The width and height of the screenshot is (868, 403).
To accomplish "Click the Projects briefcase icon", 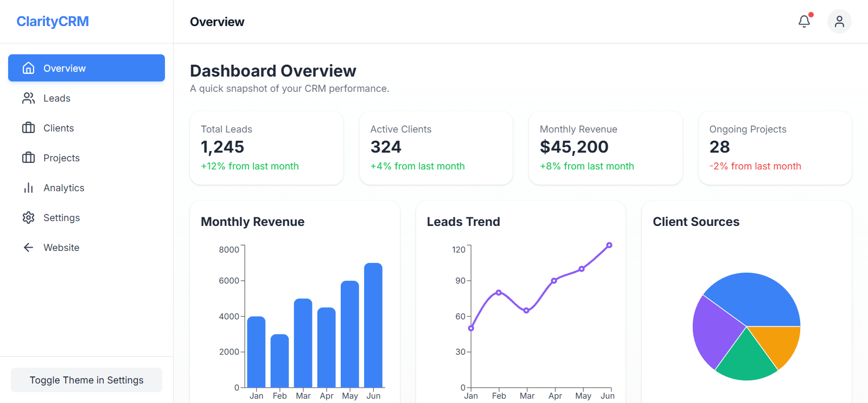I will tap(28, 158).
